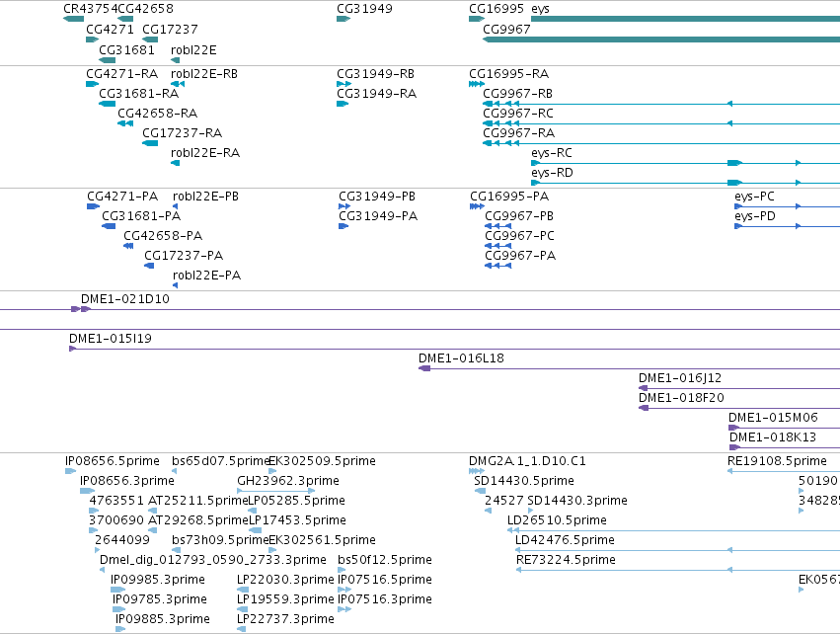The height and width of the screenshot is (634, 840).
Task: Click EST SD14430.5prime
Action: pyautogui.click(x=524, y=481)
